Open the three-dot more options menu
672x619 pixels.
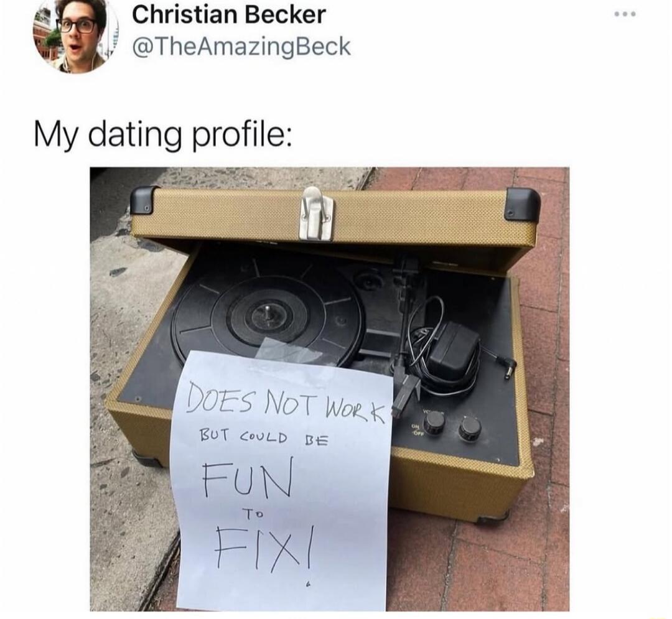click(x=625, y=14)
